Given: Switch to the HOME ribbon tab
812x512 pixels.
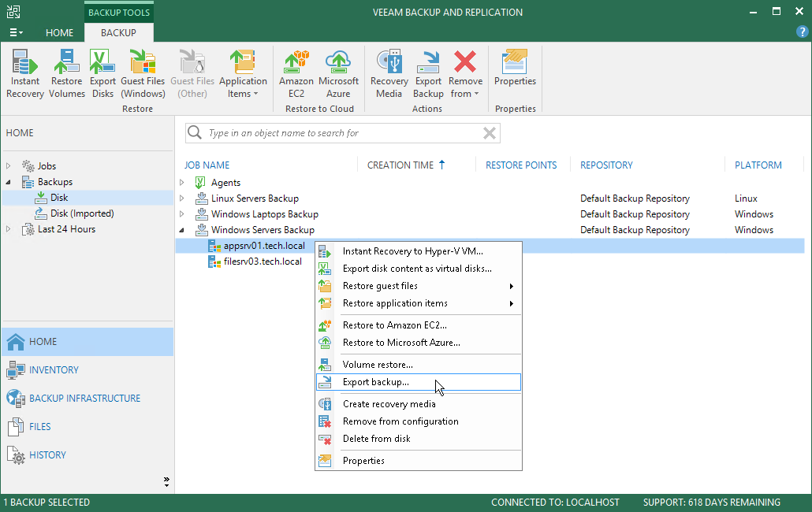Looking at the screenshot, I should tap(60, 32).
